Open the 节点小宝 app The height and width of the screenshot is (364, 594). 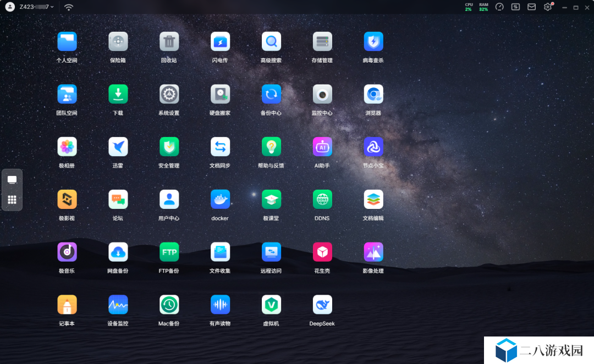373,147
